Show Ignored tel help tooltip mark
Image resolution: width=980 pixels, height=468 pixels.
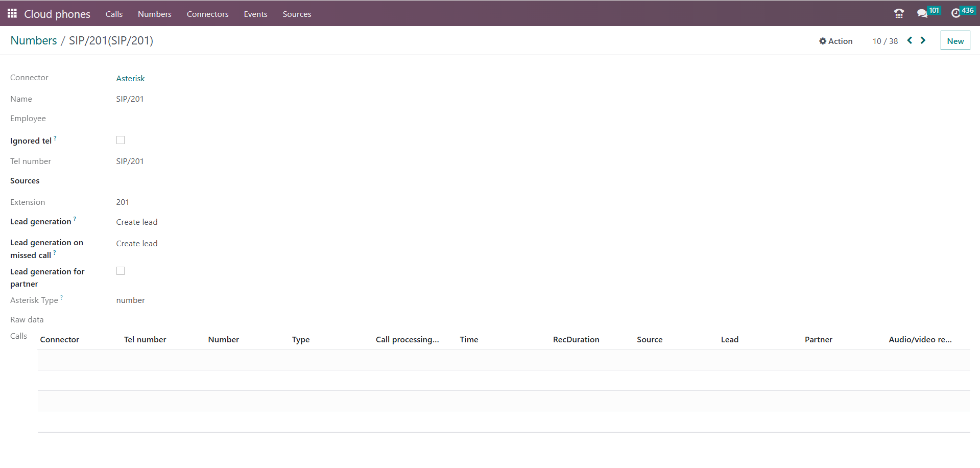tap(55, 138)
